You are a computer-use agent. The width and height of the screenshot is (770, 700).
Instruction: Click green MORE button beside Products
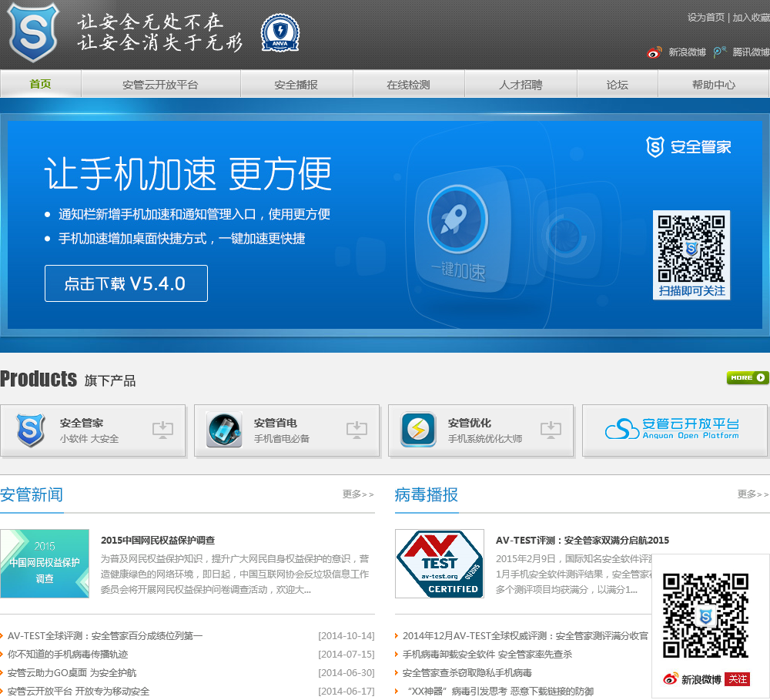tap(748, 377)
